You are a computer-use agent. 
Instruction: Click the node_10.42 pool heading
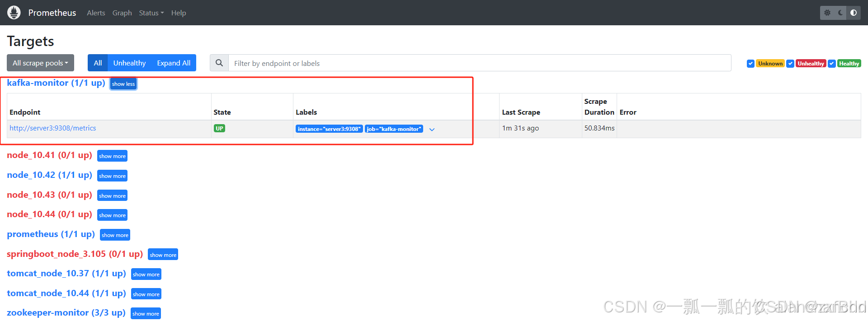49,175
